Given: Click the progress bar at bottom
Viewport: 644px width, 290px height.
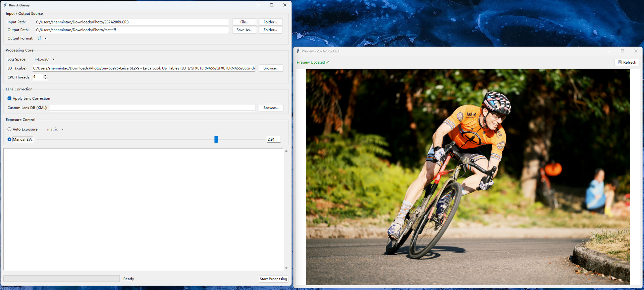Looking at the screenshot, I should [62, 279].
